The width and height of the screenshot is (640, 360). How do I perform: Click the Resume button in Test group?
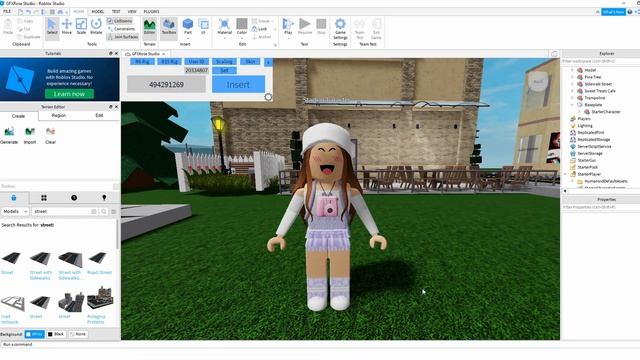coord(305,27)
